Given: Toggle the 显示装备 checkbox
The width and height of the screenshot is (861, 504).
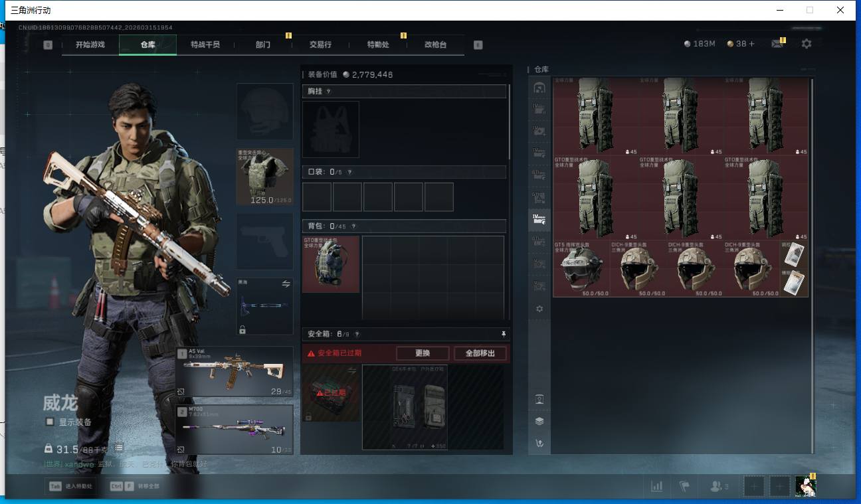Looking at the screenshot, I should [x=49, y=422].
